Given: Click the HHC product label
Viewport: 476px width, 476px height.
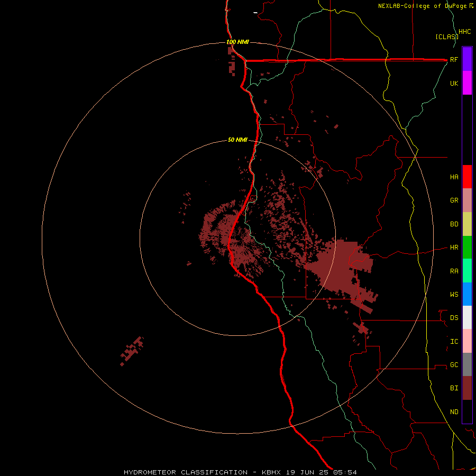Looking at the screenshot, I should [464, 32].
